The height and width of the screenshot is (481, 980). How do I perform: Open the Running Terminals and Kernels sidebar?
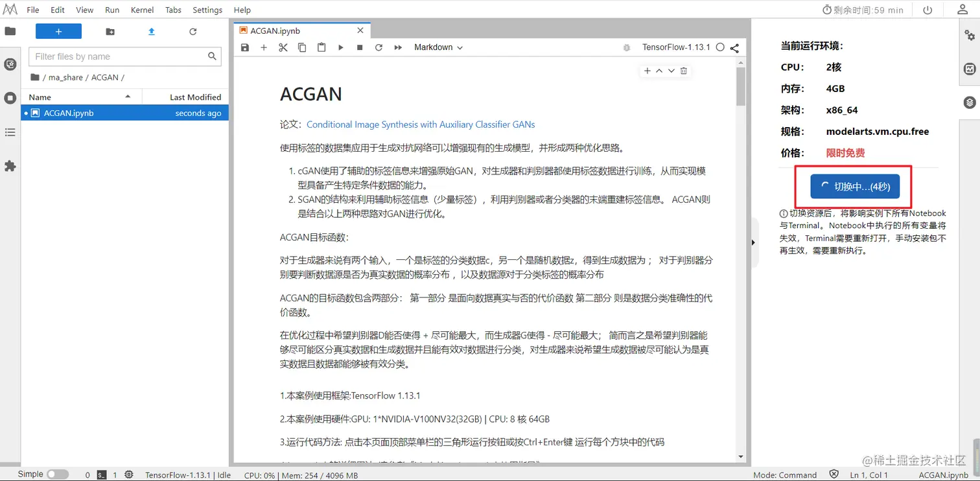[x=10, y=98]
